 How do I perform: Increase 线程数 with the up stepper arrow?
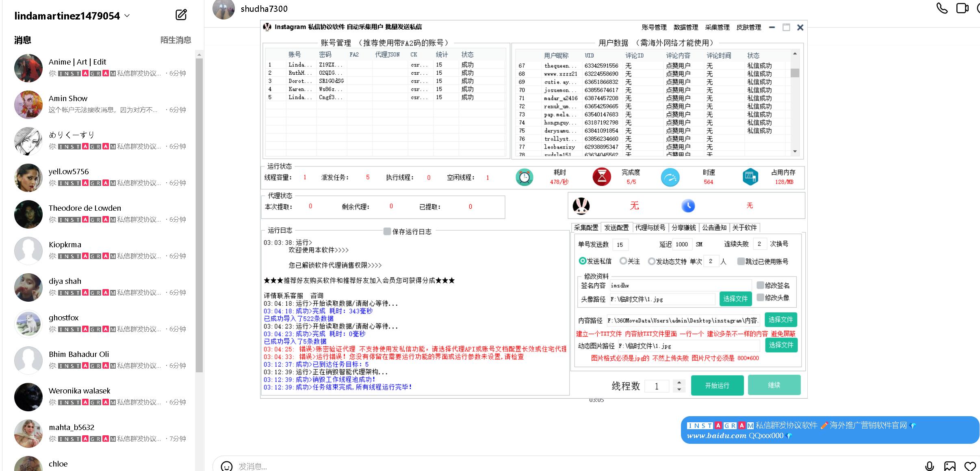click(679, 382)
